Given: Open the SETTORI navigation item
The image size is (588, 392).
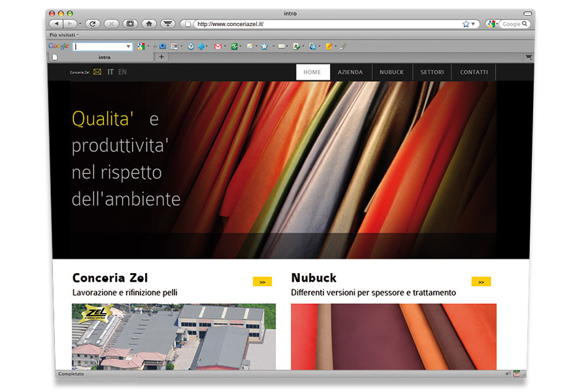Looking at the screenshot, I should 432,72.
